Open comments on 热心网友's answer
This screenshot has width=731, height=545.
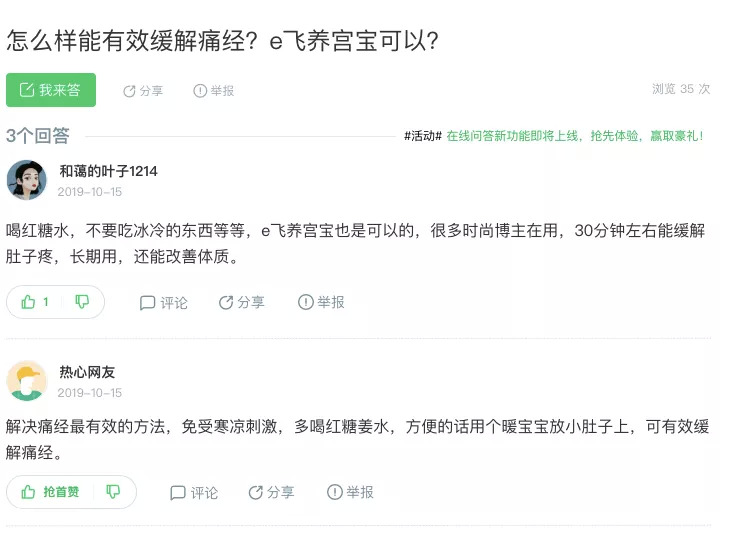194,492
